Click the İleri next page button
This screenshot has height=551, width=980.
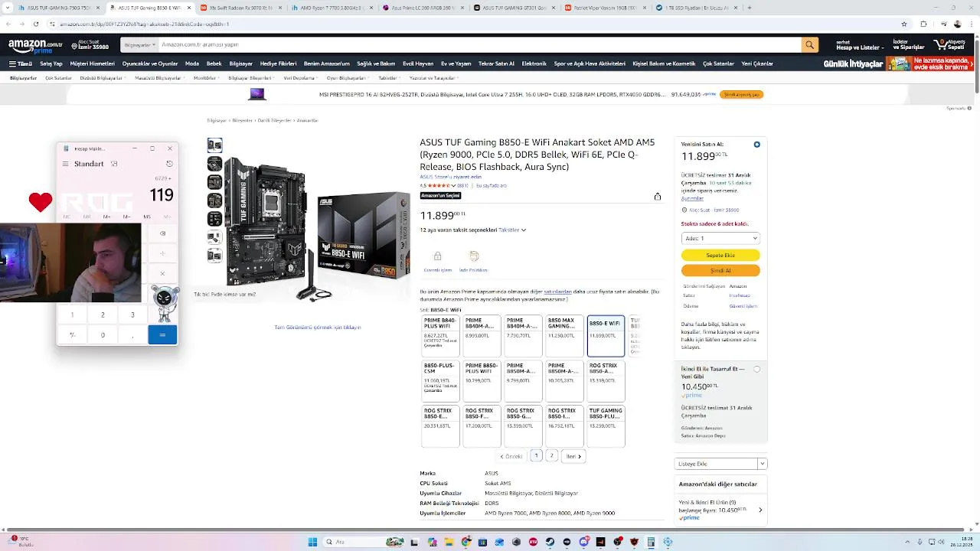coord(573,456)
